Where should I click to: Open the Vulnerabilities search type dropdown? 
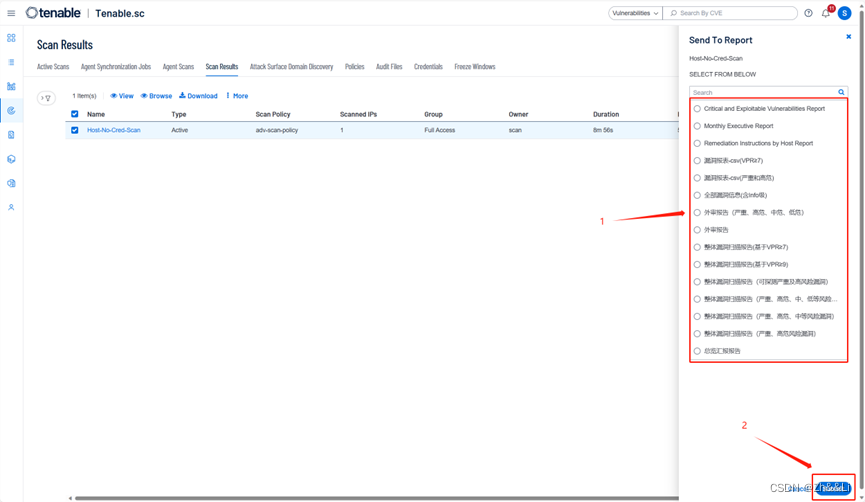(x=635, y=13)
